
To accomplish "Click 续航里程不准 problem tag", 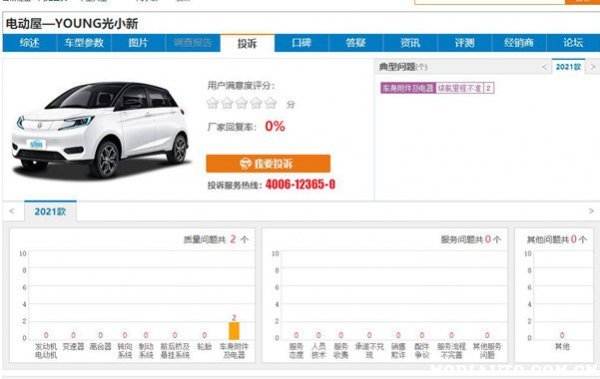I will tap(460, 88).
